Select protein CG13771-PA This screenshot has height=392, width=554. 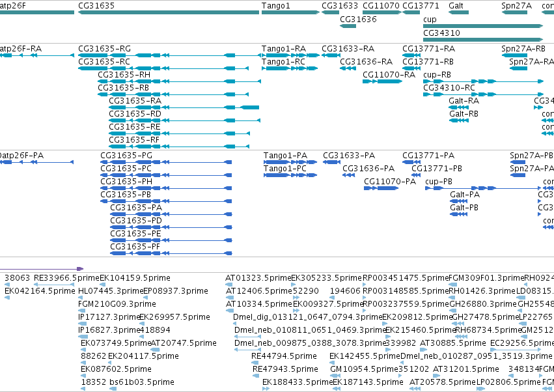411,162
